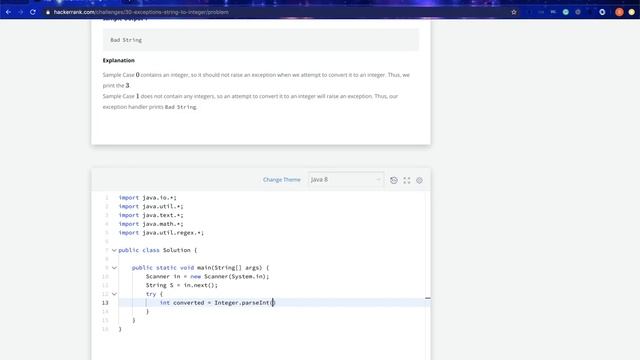
Task: Select line number 13 in gutter
Action: pyautogui.click(x=105, y=303)
